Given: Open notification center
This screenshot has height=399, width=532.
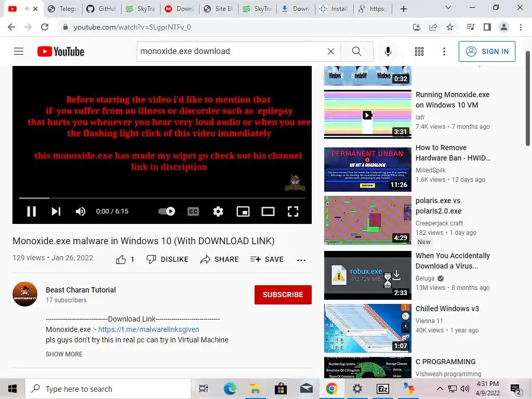Looking at the screenshot, I should (516, 389).
